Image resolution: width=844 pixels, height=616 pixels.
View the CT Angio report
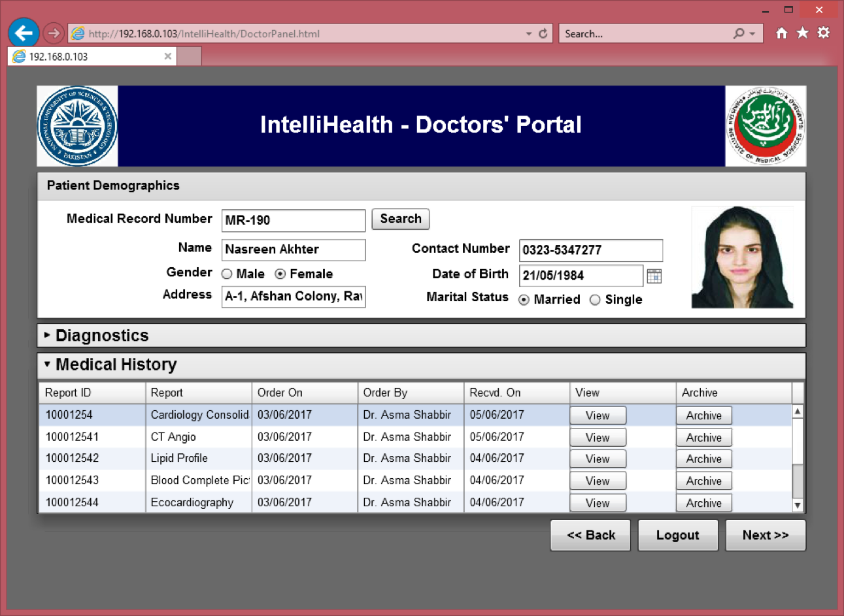click(x=598, y=437)
